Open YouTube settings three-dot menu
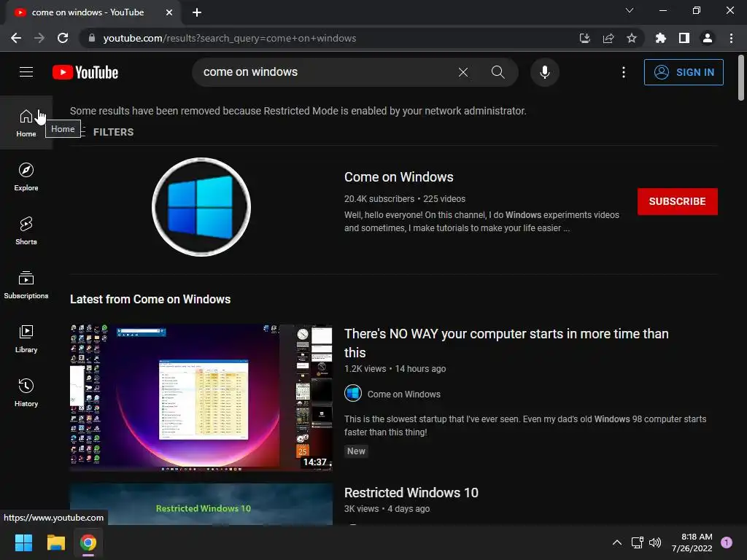Image resolution: width=747 pixels, height=560 pixels. [x=624, y=72]
